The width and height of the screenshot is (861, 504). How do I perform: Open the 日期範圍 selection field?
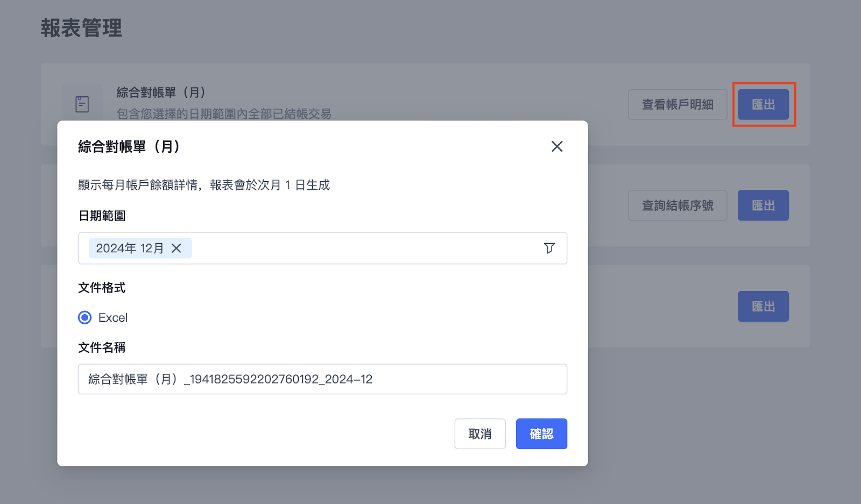tap(322, 248)
